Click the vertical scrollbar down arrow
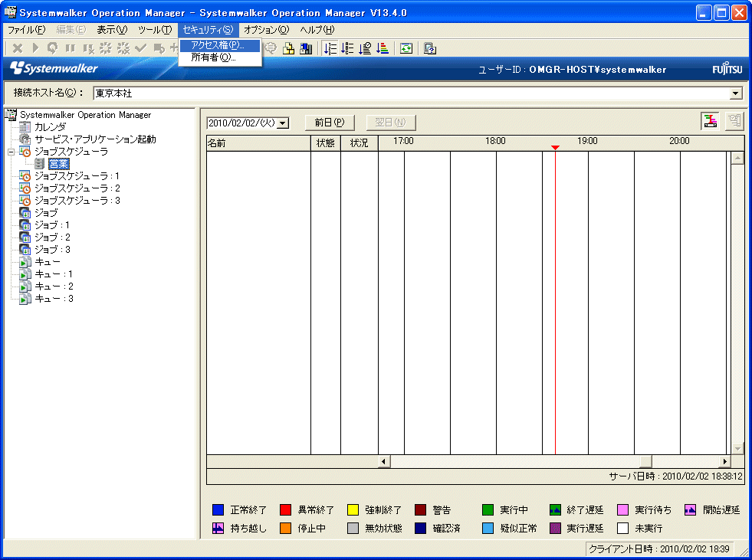 (737, 449)
